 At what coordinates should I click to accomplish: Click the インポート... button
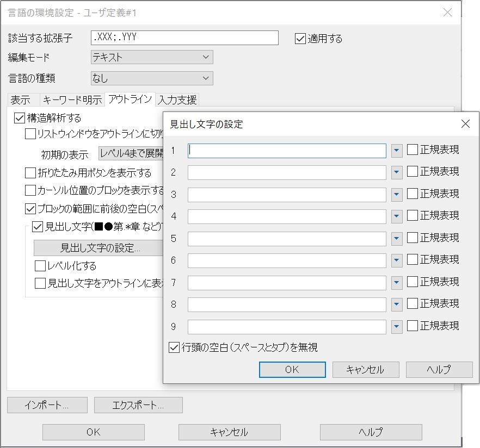(x=47, y=405)
